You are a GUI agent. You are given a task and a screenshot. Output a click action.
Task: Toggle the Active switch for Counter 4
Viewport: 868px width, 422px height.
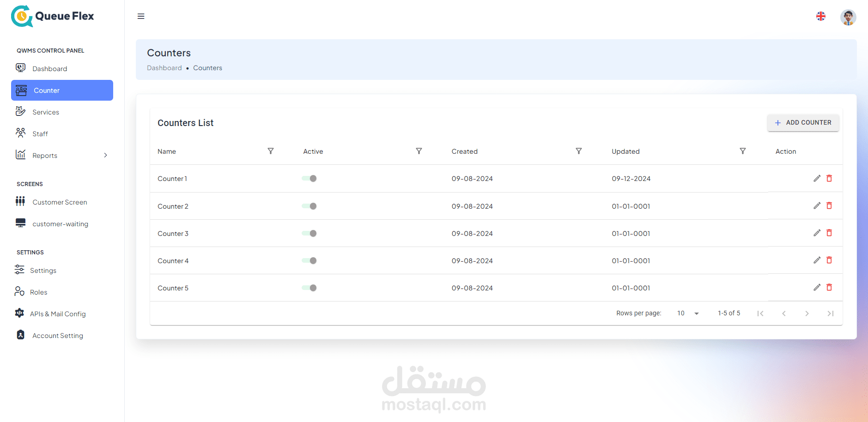(309, 260)
